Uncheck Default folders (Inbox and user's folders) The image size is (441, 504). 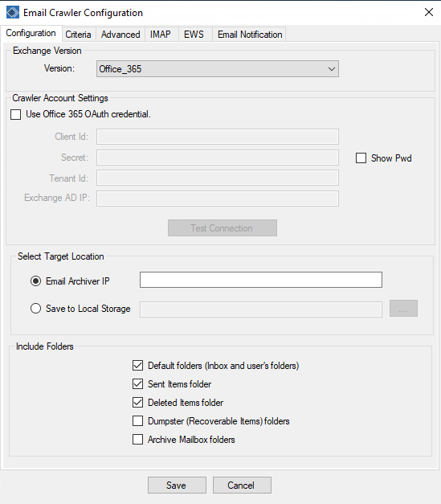[x=138, y=366]
